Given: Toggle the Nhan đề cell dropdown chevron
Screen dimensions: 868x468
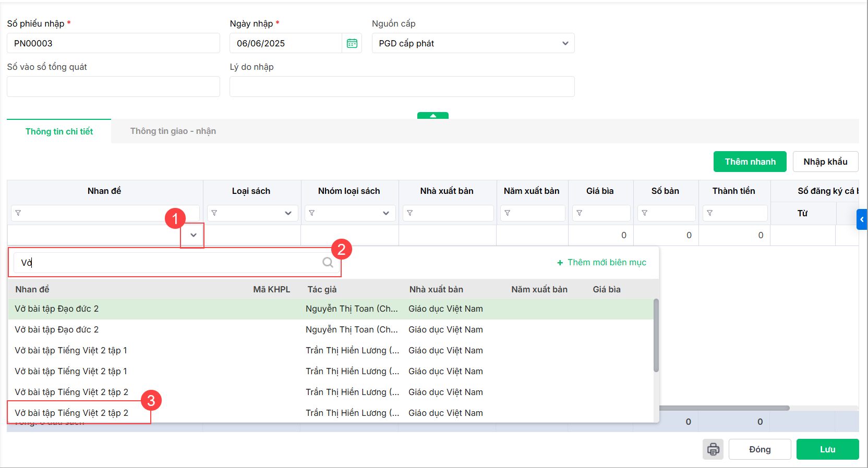Looking at the screenshot, I should [194, 235].
